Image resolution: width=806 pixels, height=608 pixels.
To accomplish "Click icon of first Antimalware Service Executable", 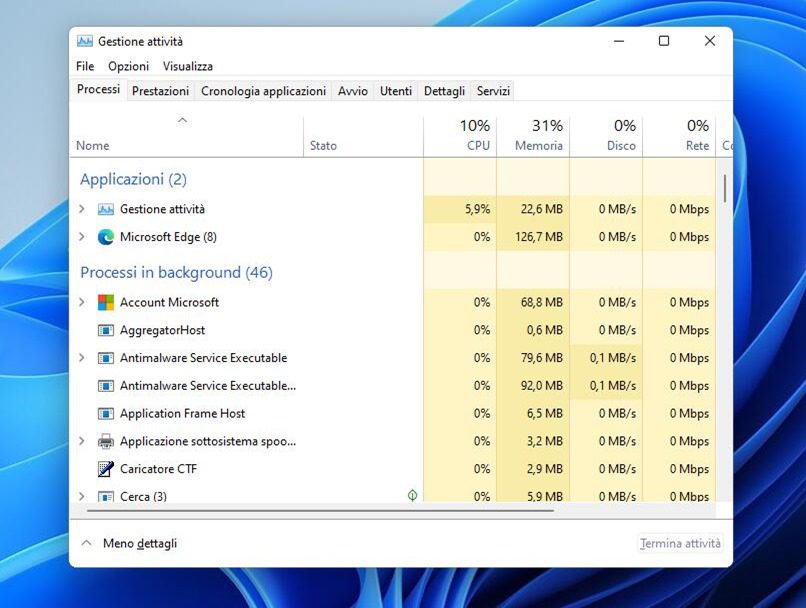I will [x=105, y=358].
